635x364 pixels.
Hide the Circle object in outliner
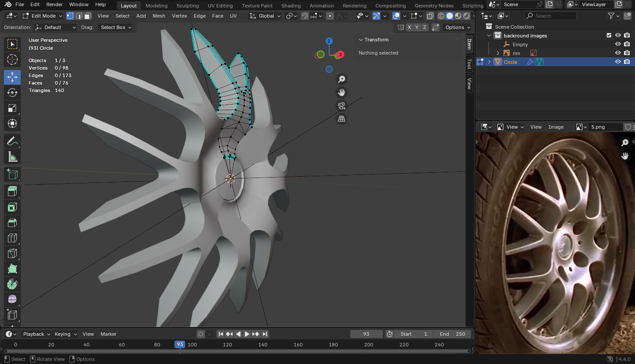[618, 62]
